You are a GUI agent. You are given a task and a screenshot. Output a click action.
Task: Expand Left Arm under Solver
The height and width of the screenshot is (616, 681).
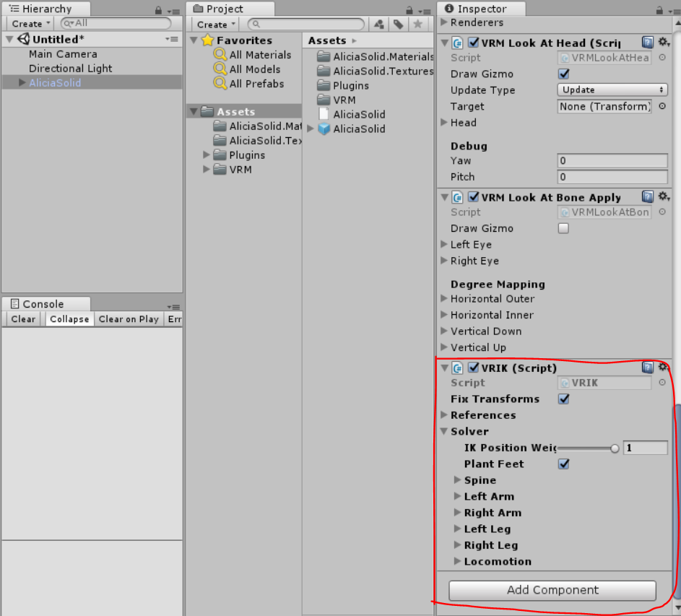point(458,496)
